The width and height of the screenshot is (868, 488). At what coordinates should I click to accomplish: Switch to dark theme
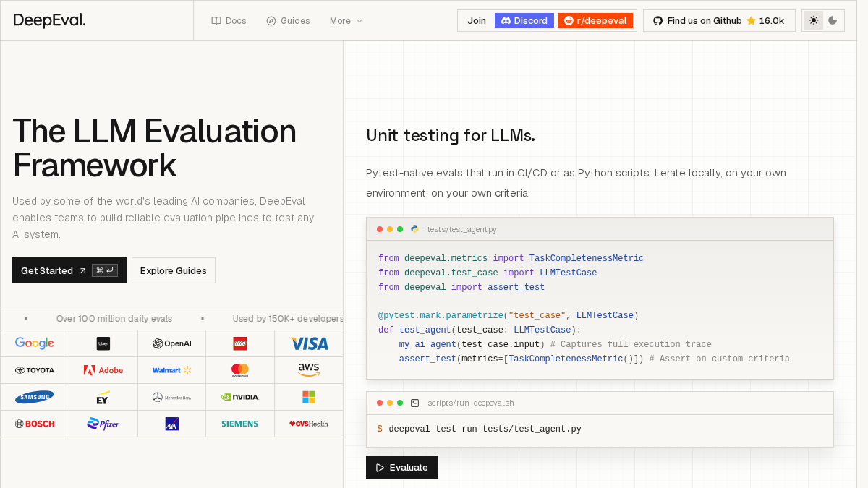point(833,21)
